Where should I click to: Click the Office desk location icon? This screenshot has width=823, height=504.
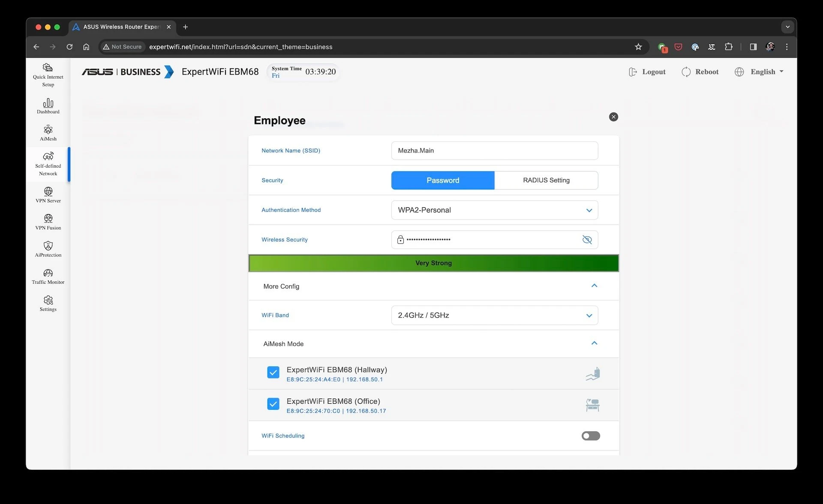coord(592,405)
